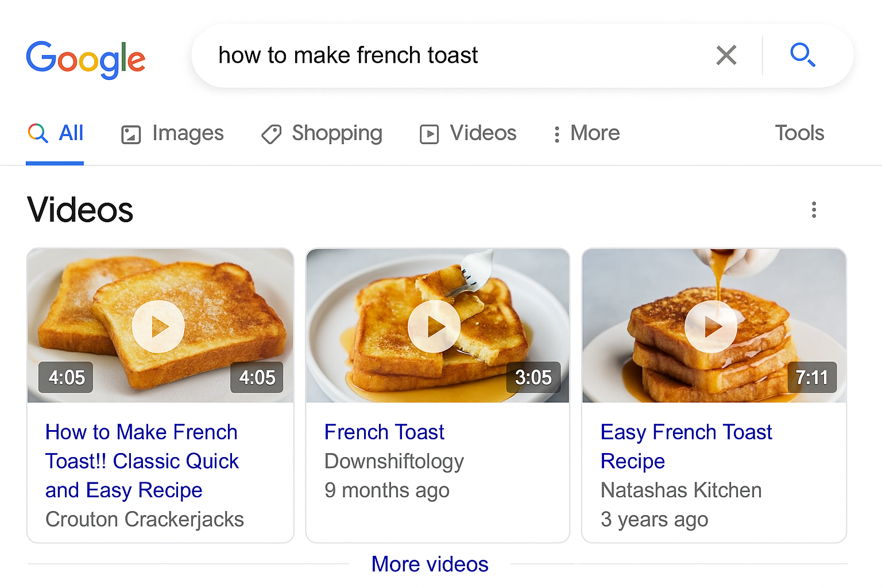Click the search icon next to the All filter

pos(37,133)
